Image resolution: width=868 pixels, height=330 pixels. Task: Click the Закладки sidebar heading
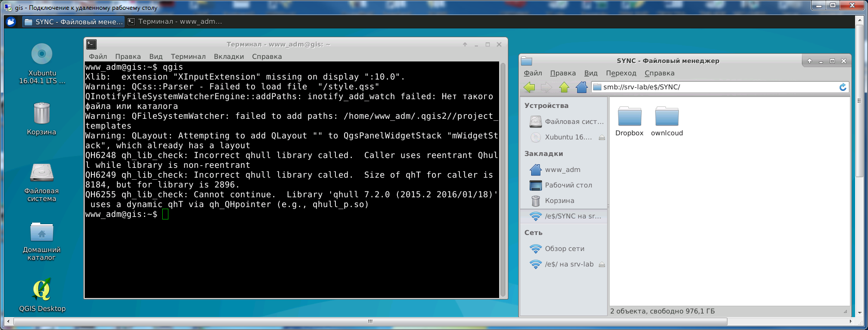tap(544, 153)
